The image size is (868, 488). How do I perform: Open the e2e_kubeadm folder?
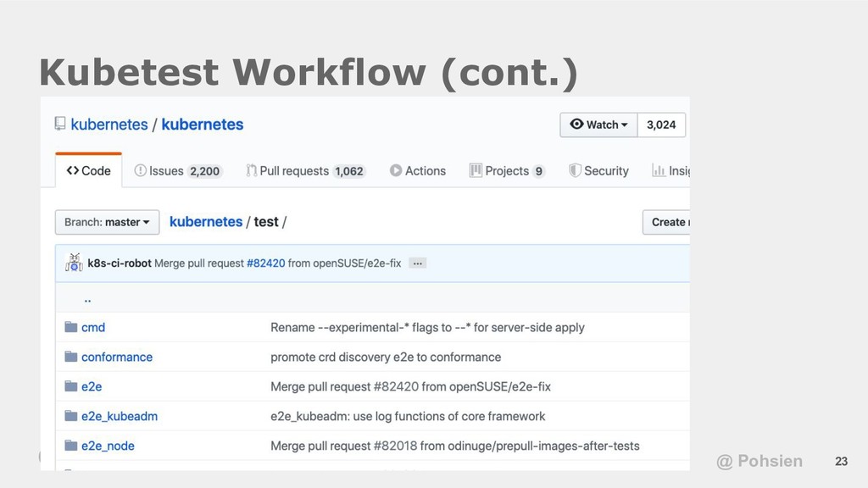[x=120, y=416]
